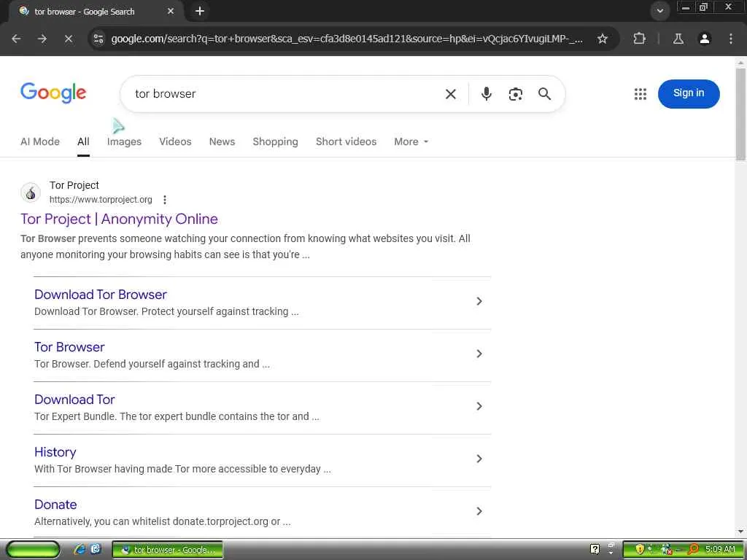Click the tray magnifier icon
The width and height of the screenshot is (747, 560).
[693, 550]
